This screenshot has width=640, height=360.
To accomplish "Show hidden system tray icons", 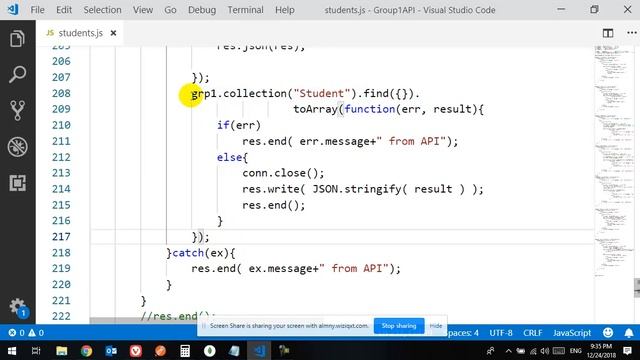I will point(508,351).
